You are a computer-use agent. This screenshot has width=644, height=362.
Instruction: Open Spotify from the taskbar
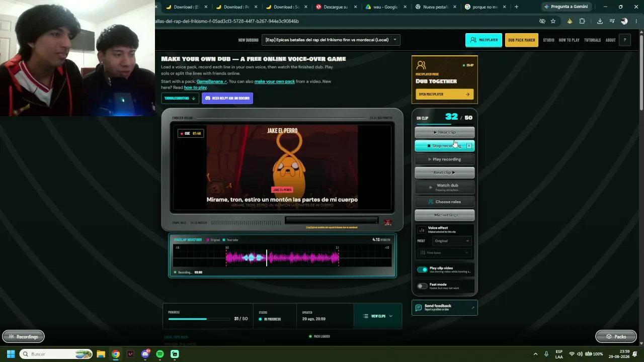160,354
